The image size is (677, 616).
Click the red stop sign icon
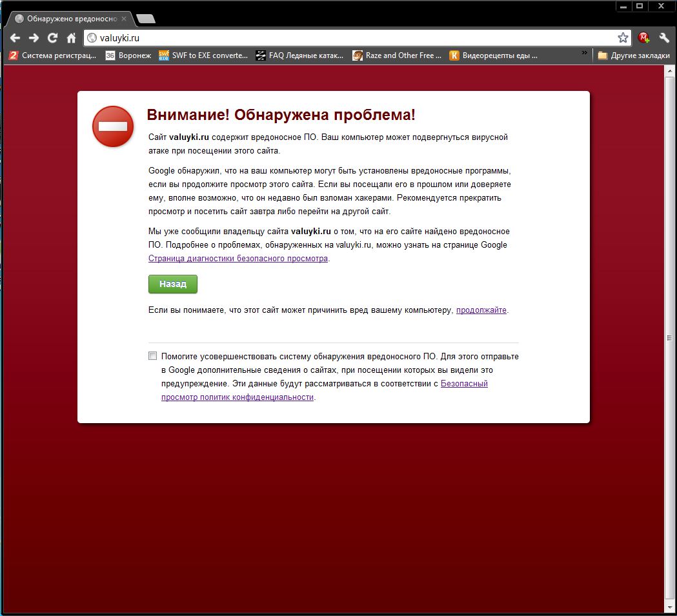click(113, 126)
